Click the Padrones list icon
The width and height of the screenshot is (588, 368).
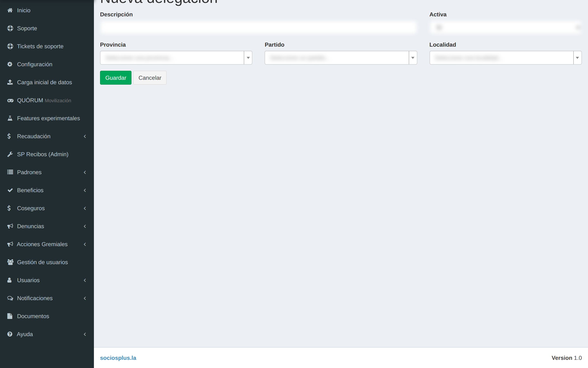click(x=10, y=172)
